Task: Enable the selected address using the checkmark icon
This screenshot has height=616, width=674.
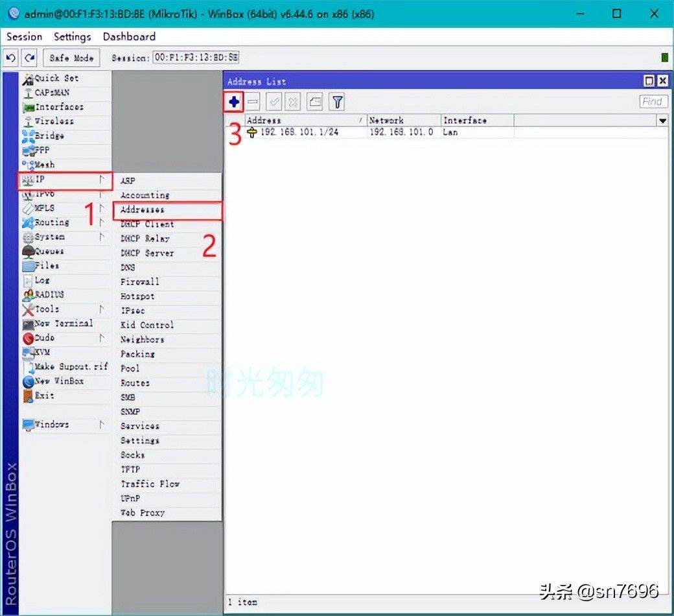Action: tap(273, 102)
